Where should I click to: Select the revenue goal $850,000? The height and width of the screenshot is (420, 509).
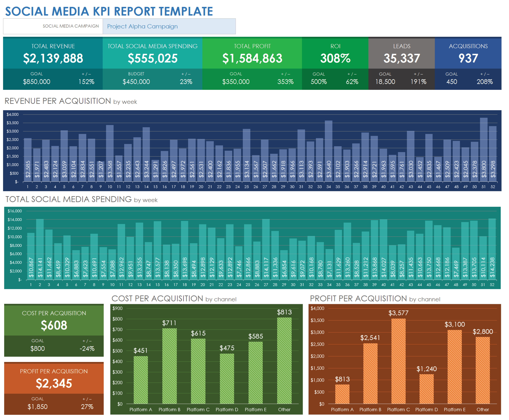click(37, 82)
